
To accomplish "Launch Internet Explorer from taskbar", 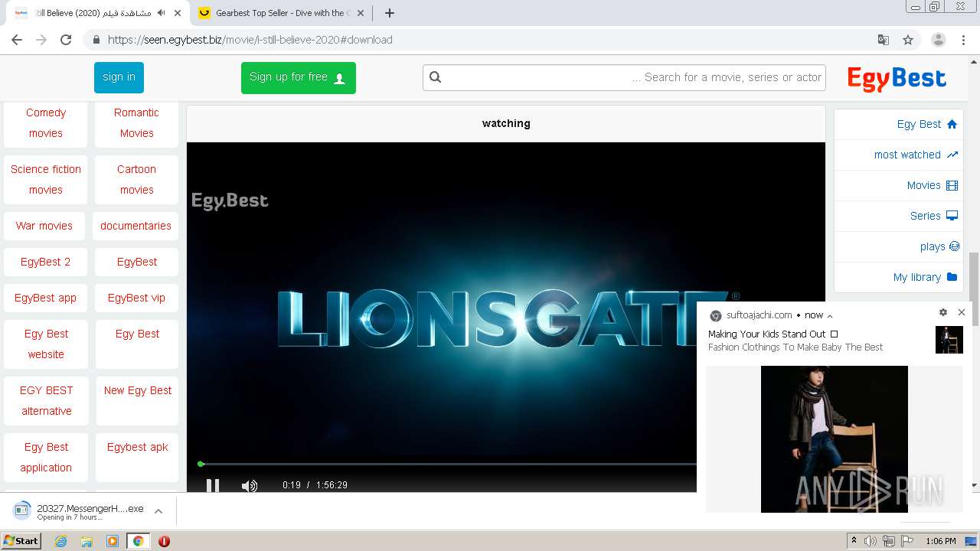I will click(x=60, y=541).
